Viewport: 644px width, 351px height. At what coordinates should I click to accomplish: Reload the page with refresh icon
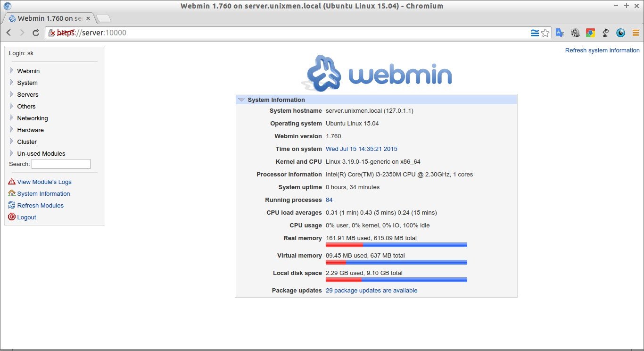(35, 33)
